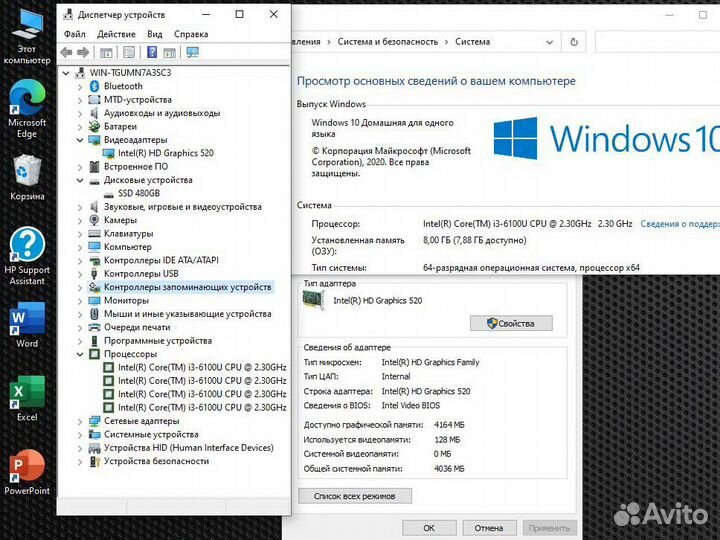Select Устройства HID (Human Interface Devices)
720x540 pixels.
pos(189,448)
